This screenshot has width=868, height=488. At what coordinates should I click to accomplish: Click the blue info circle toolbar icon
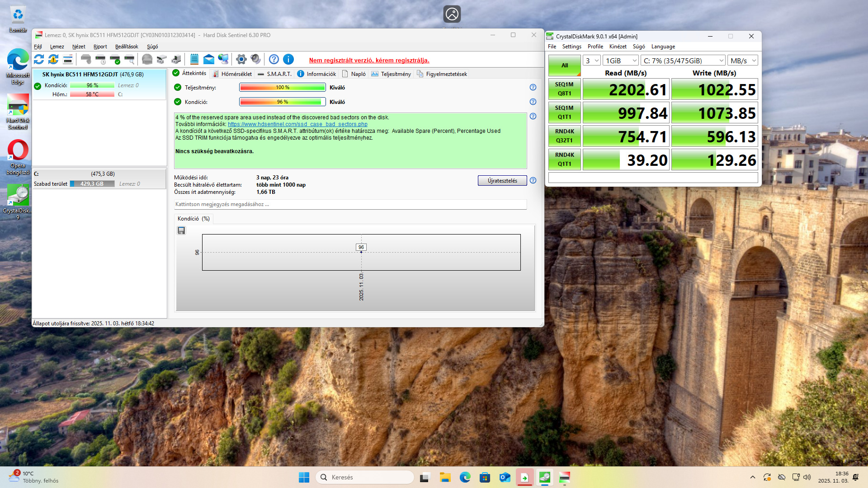click(x=288, y=59)
